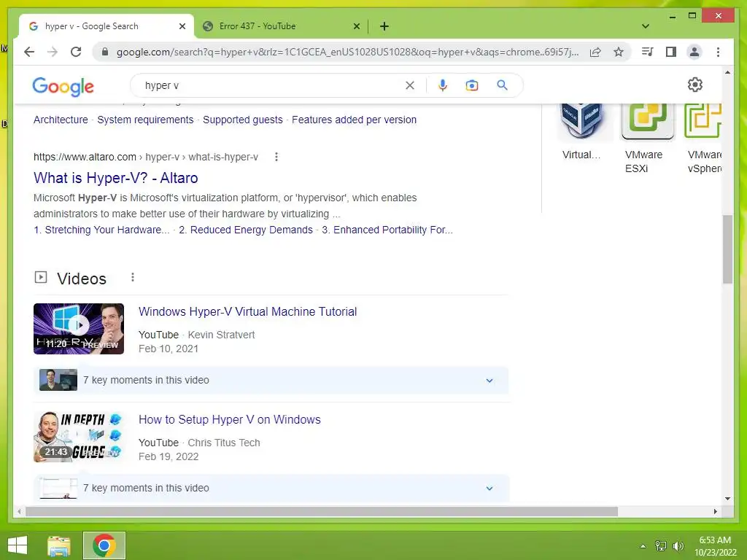
Task: Click the horizontal scrollbar thumb
Action: tap(322, 511)
